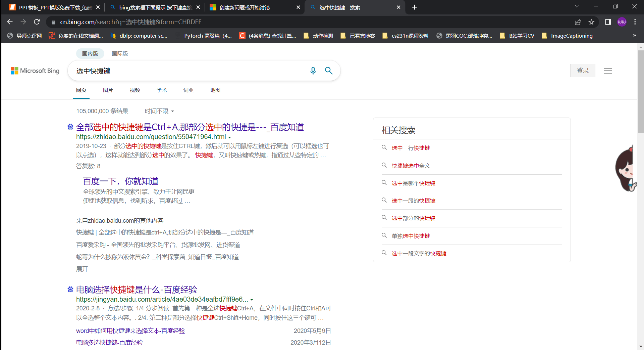Image resolution: width=644 pixels, height=350 pixels.
Task: Click 展开 to expand more zhidao results
Action: [82, 269]
